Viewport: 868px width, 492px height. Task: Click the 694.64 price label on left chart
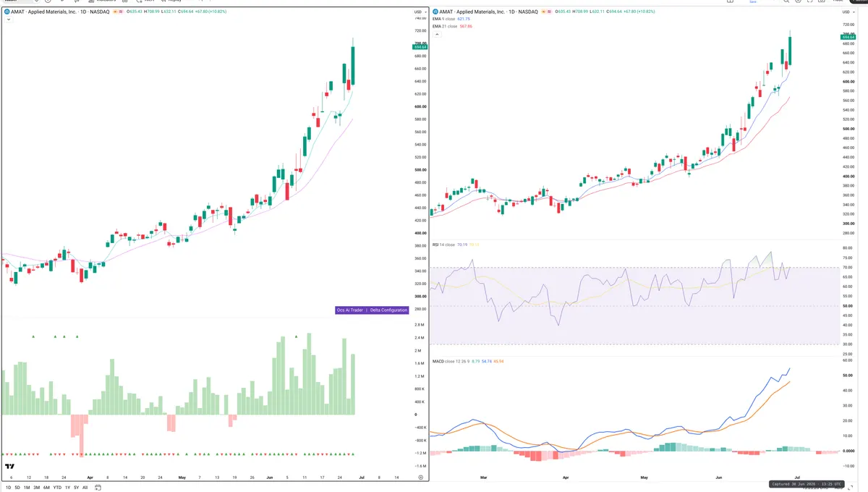[x=420, y=47]
